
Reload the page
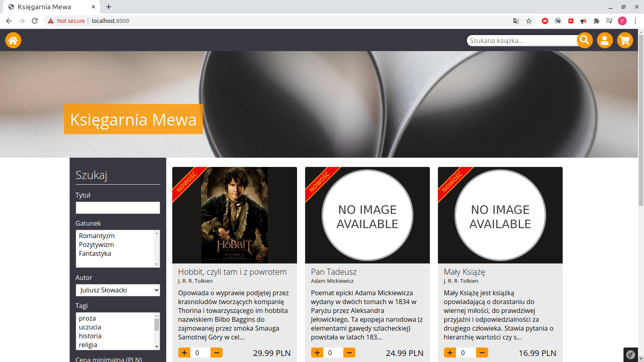click(x=35, y=21)
